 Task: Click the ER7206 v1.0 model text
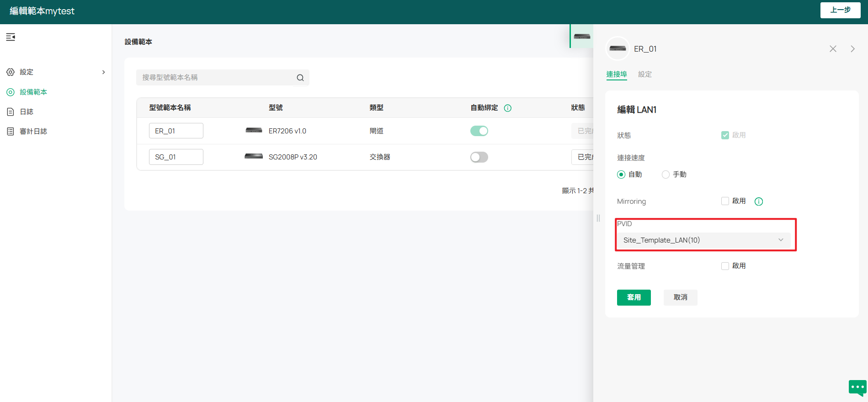click(x=288, y=131)
